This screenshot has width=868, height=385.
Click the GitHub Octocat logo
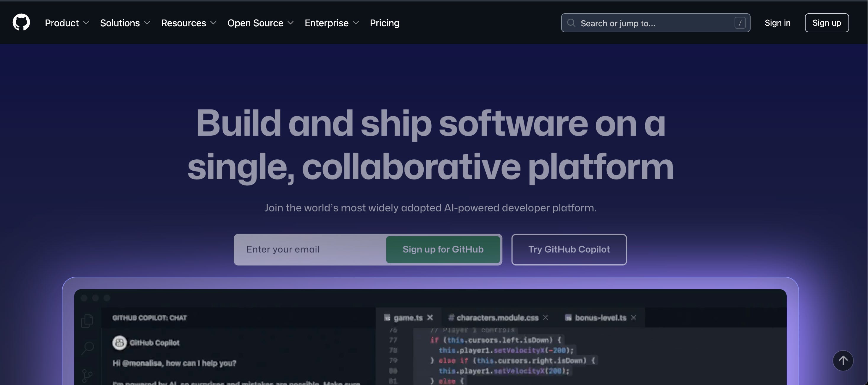[x=21, y=22]
